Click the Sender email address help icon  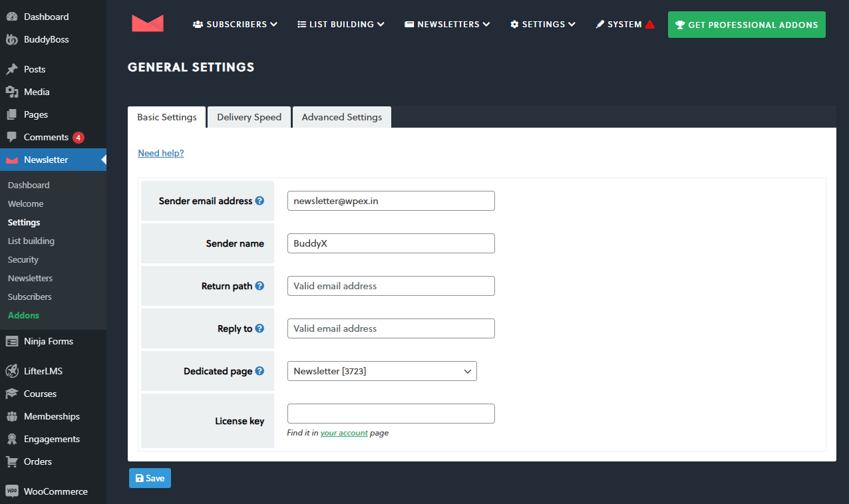point(259,201)
